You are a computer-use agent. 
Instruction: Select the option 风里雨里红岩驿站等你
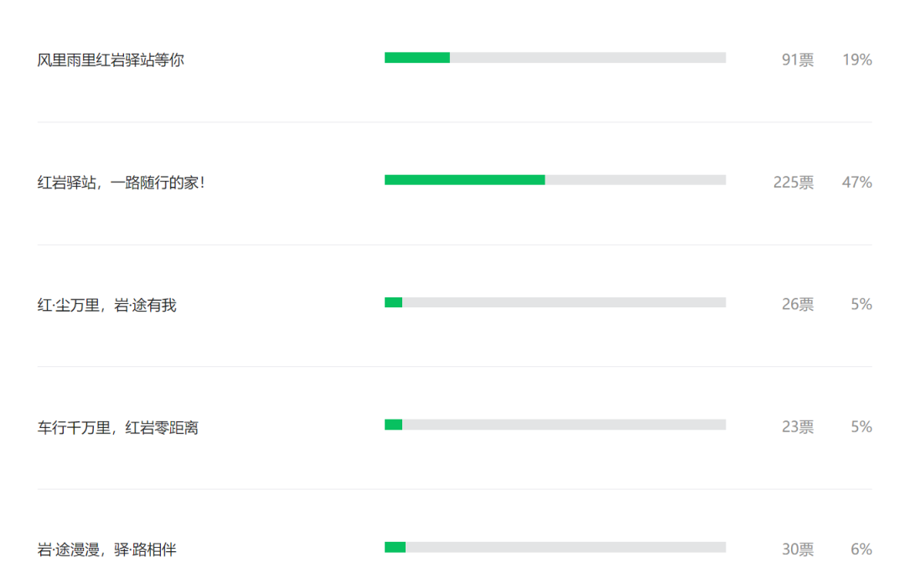click(111, 60)
